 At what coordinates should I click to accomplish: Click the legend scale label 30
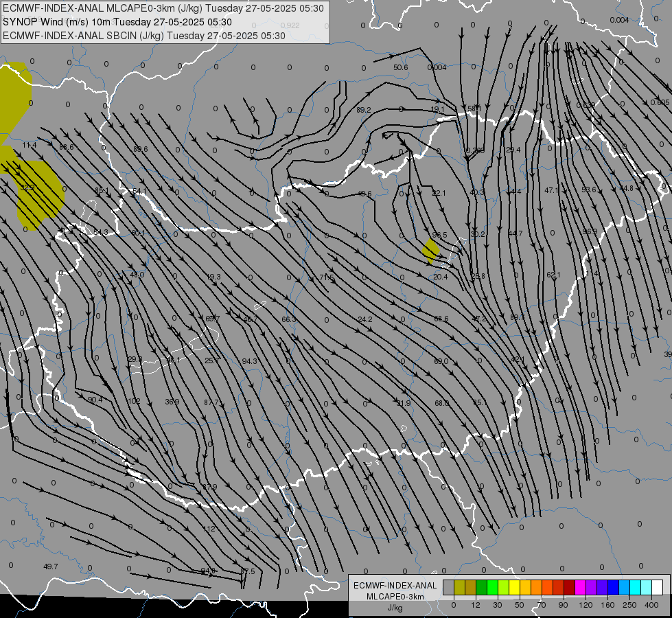pyautogui.click(x=497, y=605)
